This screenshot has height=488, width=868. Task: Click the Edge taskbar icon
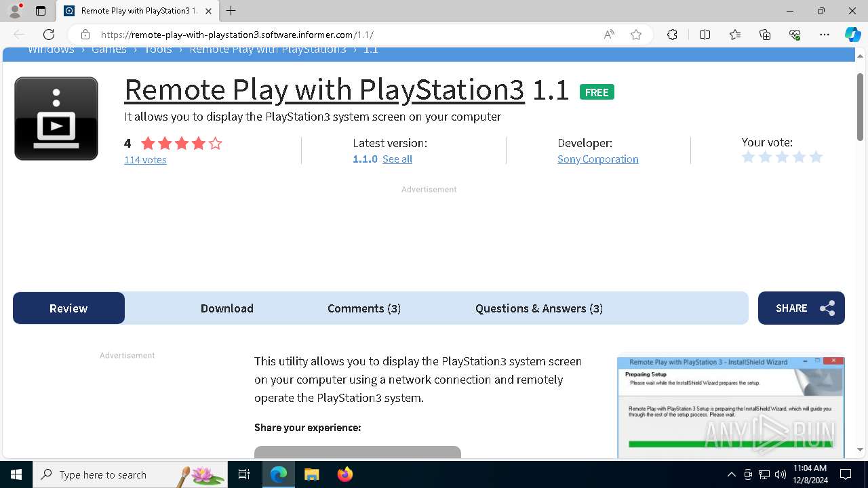tap(279, 474)
